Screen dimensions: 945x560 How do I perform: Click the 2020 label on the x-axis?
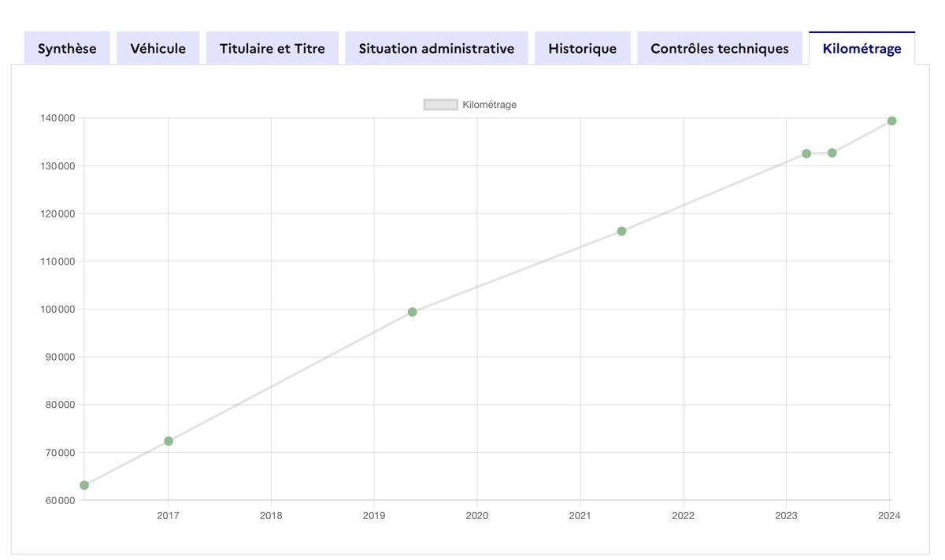click(477, 516)
